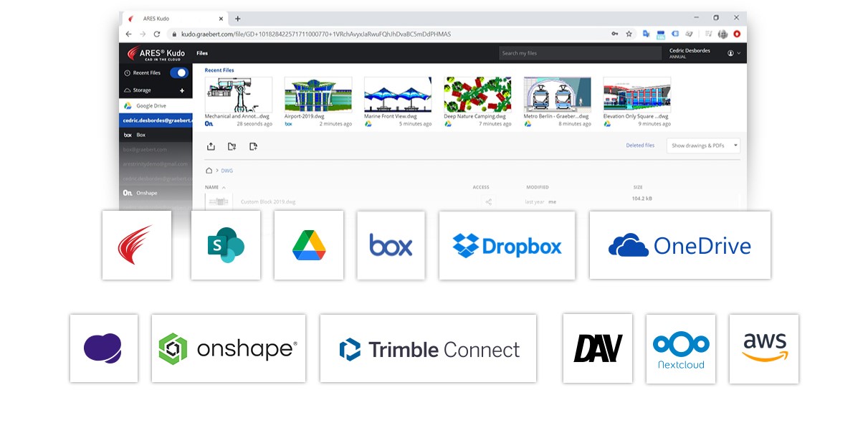Click the OneDrive logo tile
This screenshot has width=868, height=428.
pyautogui.click(x=679, y=245)
